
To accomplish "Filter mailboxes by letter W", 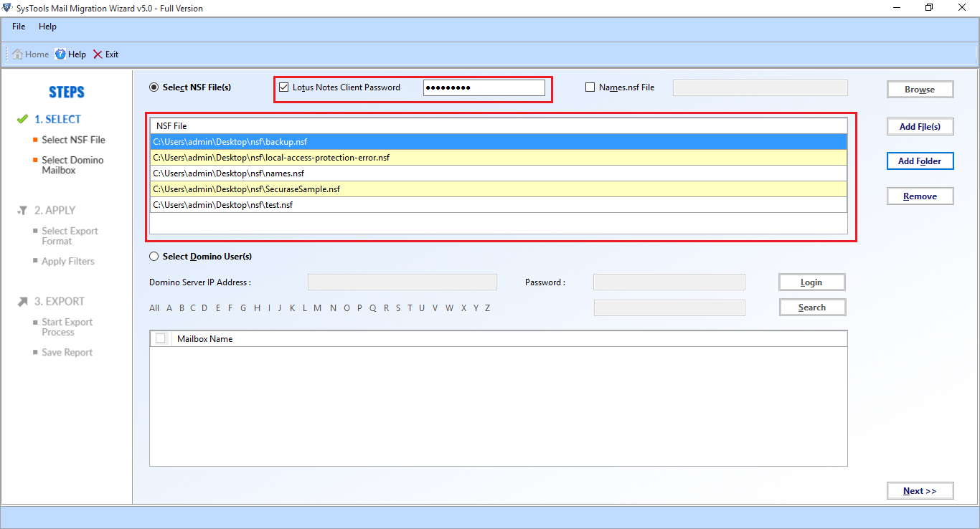I will click(449, 308).
